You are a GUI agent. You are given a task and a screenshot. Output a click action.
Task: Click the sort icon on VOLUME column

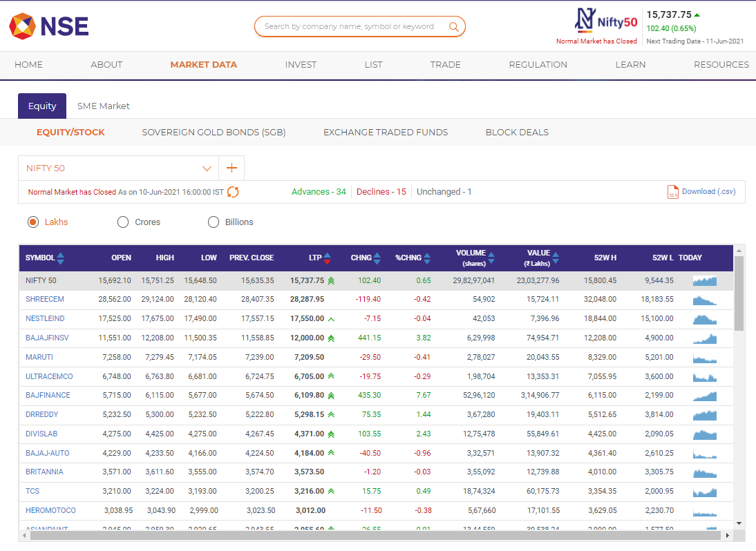pyautogui.click(x=492, y=258)
